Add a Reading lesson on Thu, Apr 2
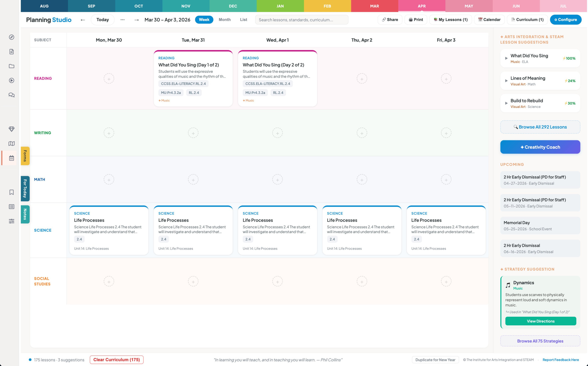This screenshot has height=366, width=588. 362,79
